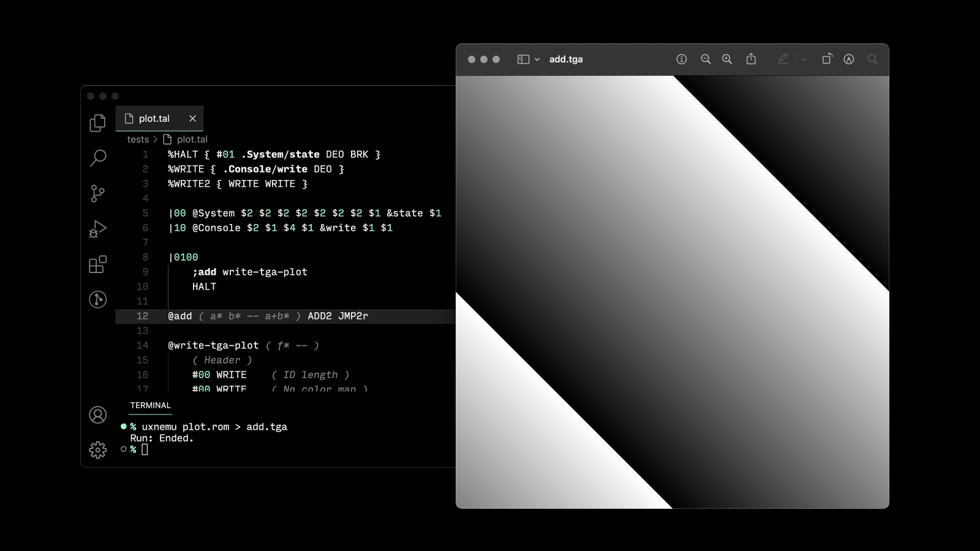Open the Explorer in the activity bar
980x551 pixels.
click(97, 122)
